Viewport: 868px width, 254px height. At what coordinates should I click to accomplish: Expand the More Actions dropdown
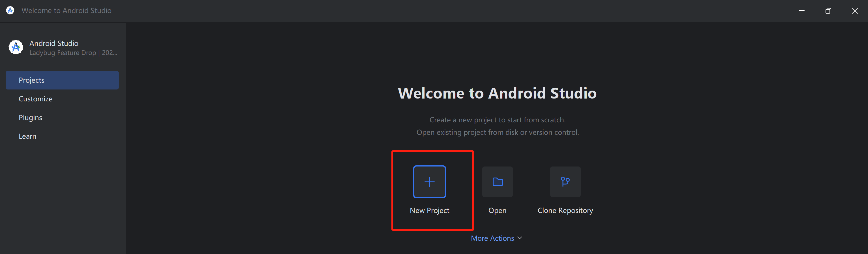point(496,238)
